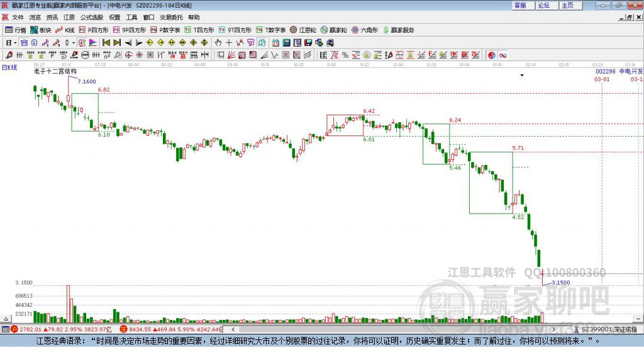Open the 板块 sector panel
Image resolution: width=644 pixels, height=347 pixels.
[x=41, y=30]
